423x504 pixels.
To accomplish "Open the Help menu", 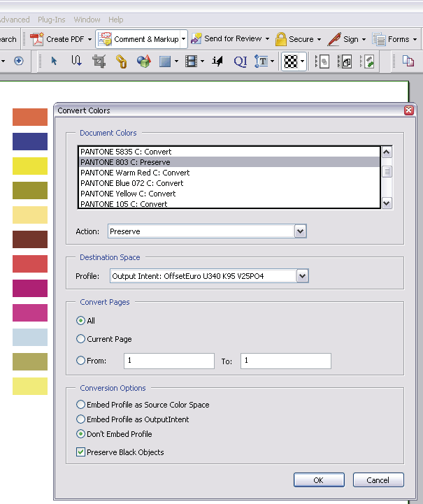I will click(x=116, y=20).
